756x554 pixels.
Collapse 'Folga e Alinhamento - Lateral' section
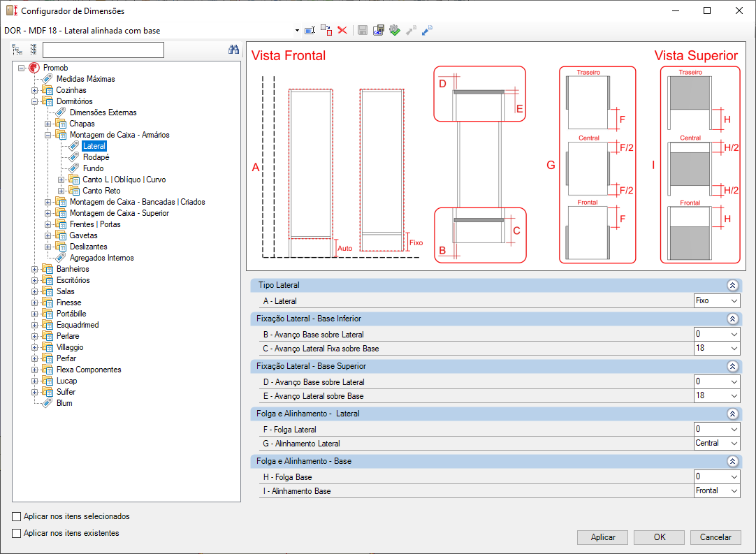732,414
